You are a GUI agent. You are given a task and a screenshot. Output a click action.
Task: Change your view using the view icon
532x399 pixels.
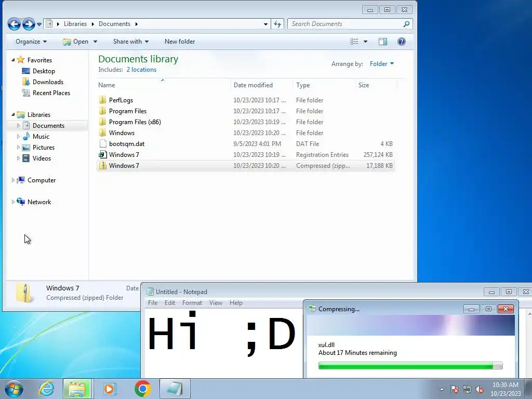tap(354, 42)
